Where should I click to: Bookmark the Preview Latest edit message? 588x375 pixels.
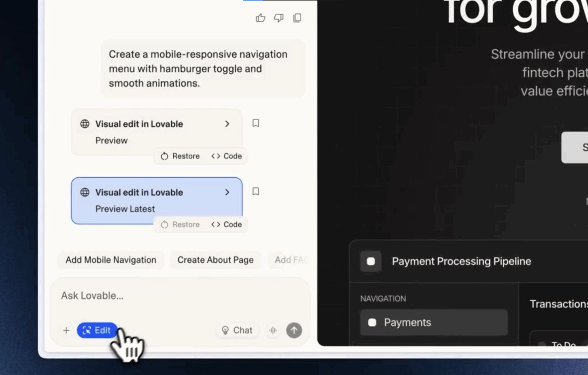pos(255,191)
